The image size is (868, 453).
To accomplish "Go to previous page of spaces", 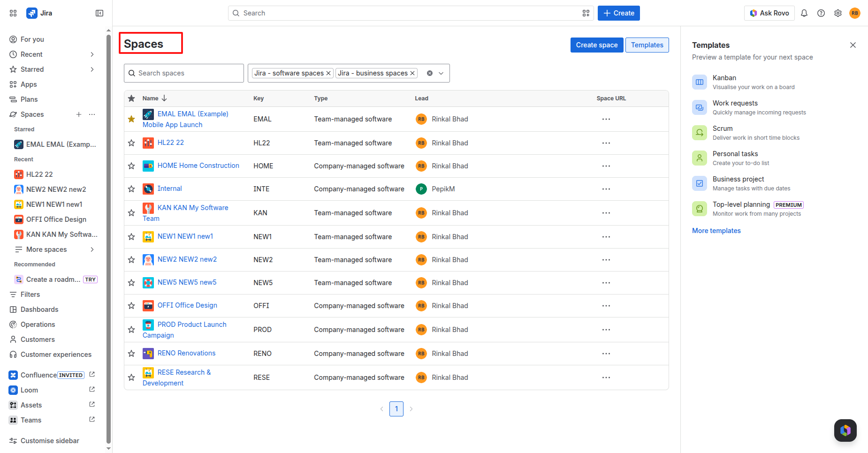I will (x=382, y=409).
